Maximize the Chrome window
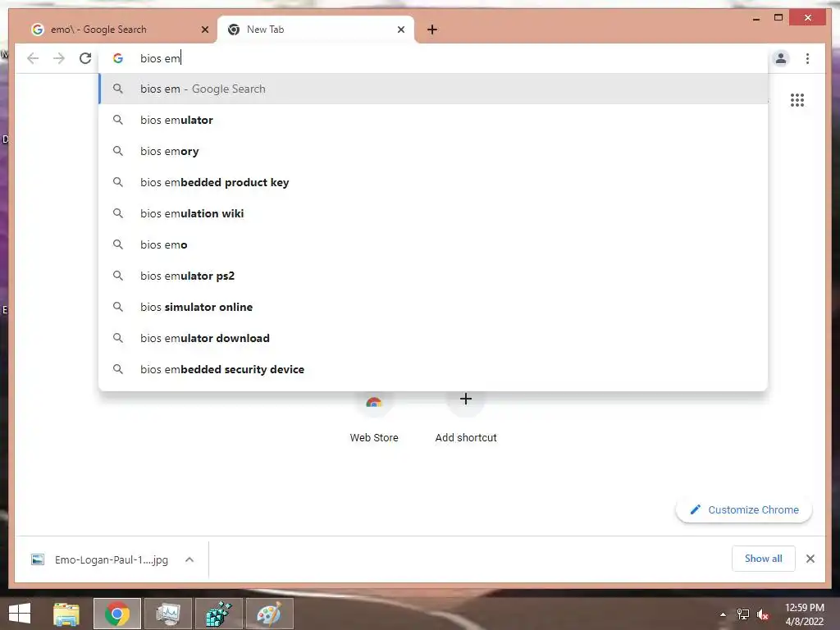 pos(778,18)
